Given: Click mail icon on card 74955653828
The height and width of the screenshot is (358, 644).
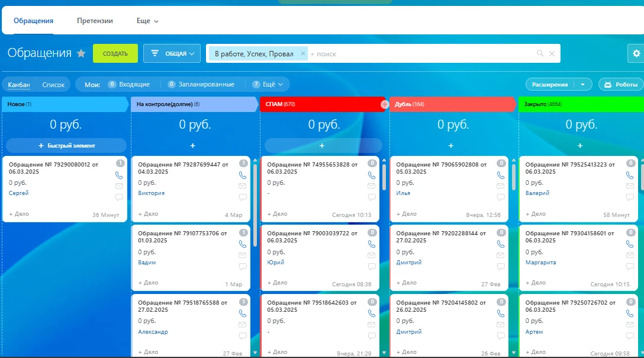Looking at the screenshot, I should coord(372,186).
